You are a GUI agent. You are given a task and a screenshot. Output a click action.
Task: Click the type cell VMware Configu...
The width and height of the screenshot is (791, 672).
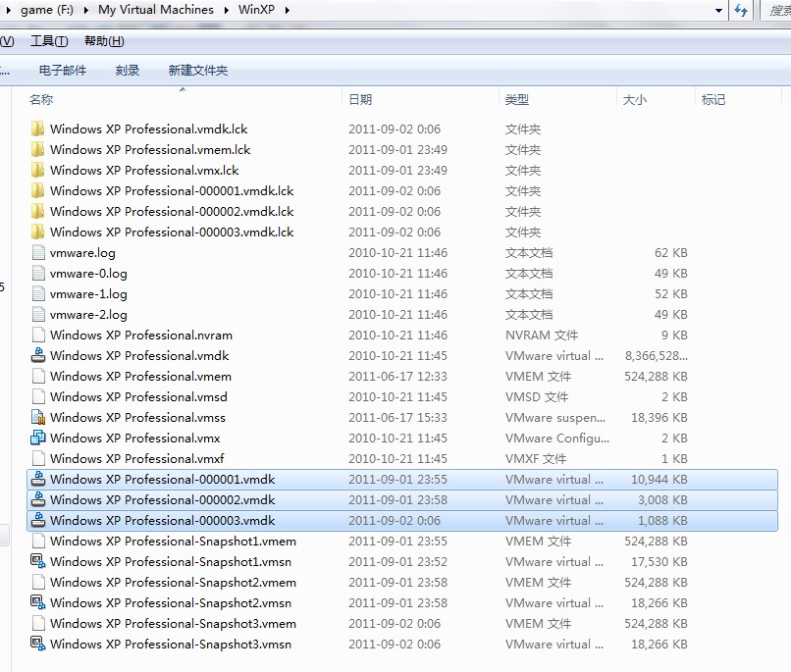(x=556, y=439)
